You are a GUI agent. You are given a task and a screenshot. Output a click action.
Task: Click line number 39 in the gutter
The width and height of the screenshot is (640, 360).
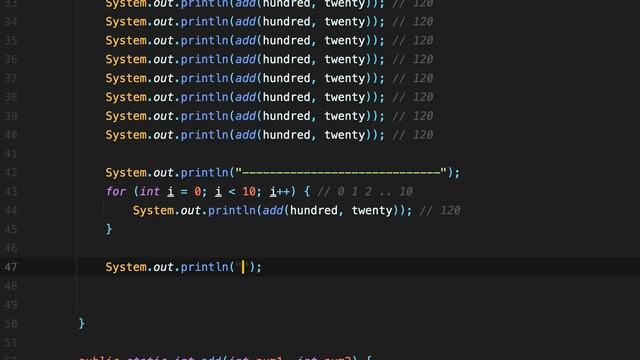pos(11,116)
